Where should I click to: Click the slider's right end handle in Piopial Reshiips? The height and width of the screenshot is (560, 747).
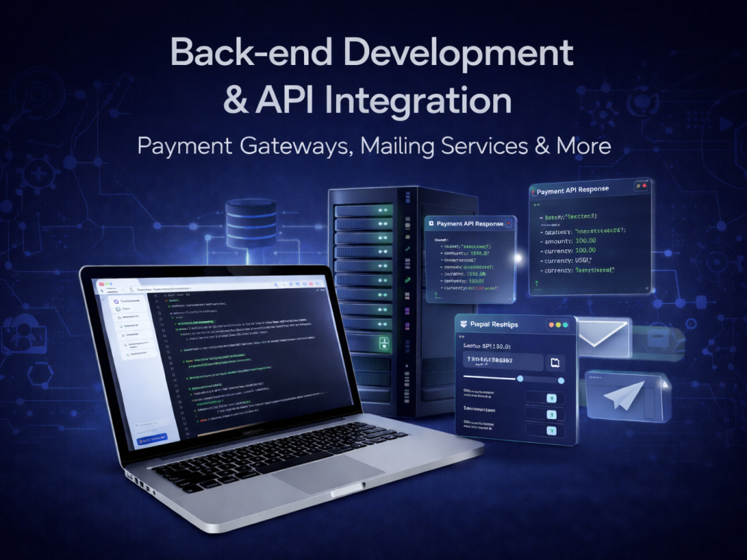tap(561, 381)
